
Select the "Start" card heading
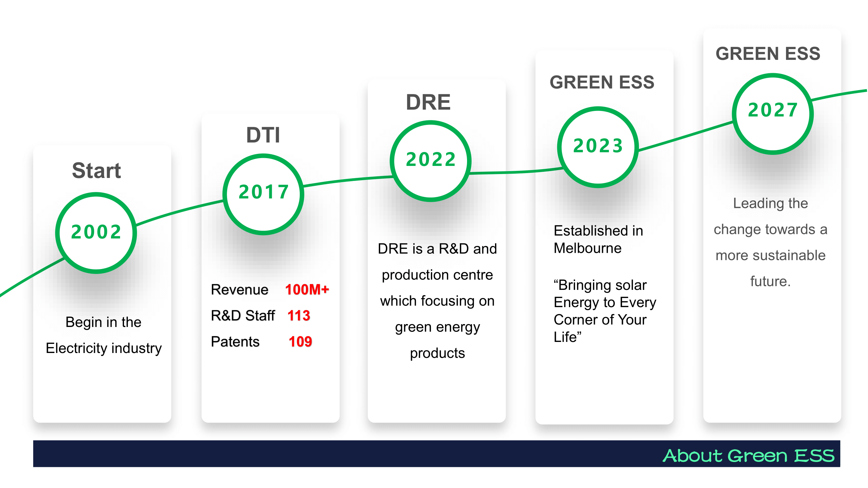click(96, 170)
